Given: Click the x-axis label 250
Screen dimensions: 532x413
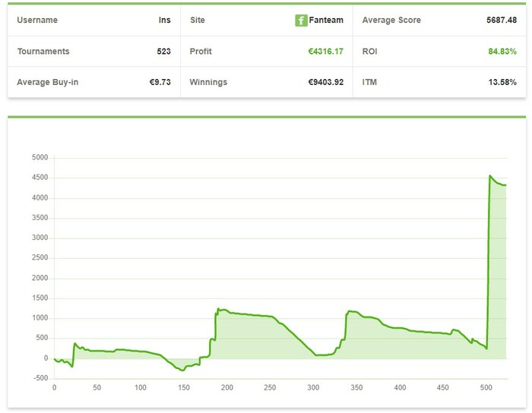Looking at the screenshot, I should coord(270,387).
